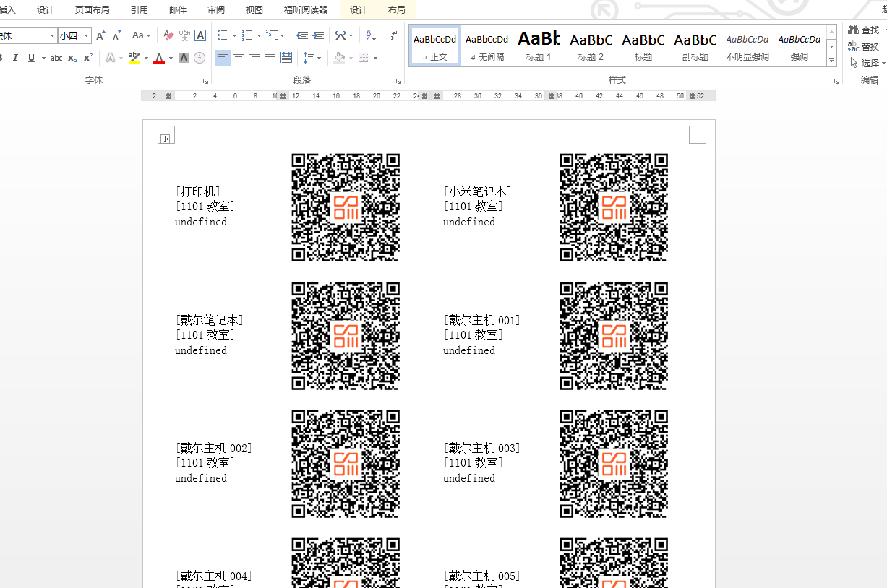Apply center paragraph alignment
The image size is (887, 588).
(x=239, y=58)
